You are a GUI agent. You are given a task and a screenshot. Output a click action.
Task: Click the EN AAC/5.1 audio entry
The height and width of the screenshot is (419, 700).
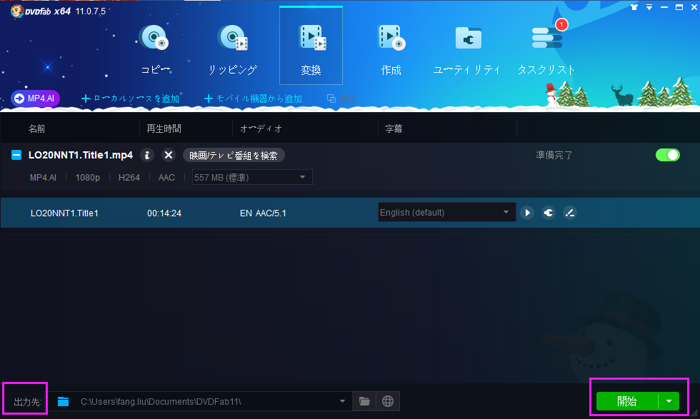tap(263, 213)
